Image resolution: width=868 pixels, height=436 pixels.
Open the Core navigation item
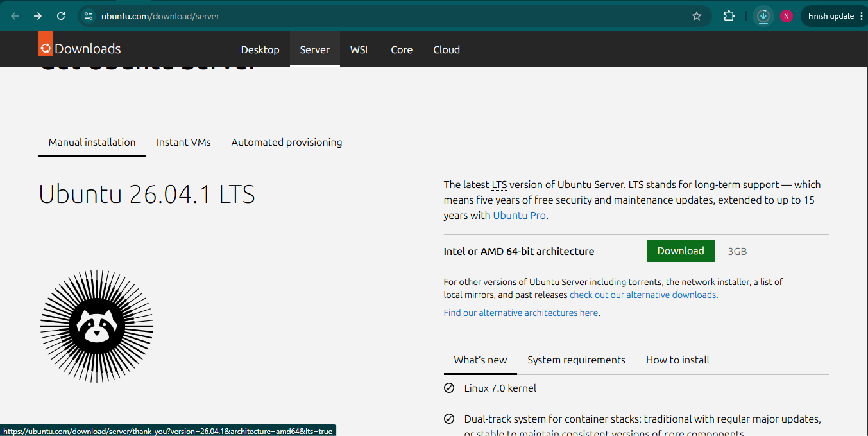click(402, 49)
